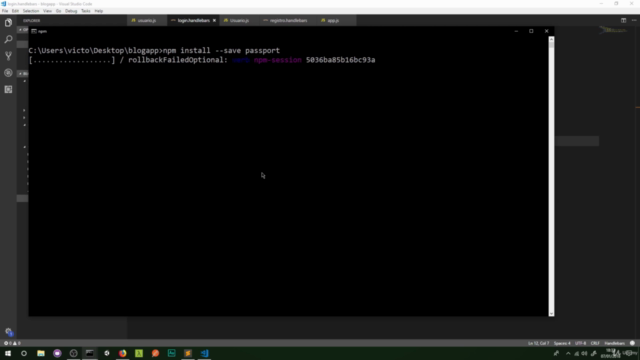Open the Explorer view in activity bar
Viewport: 640px width, 360px height.
pos(8,22)
